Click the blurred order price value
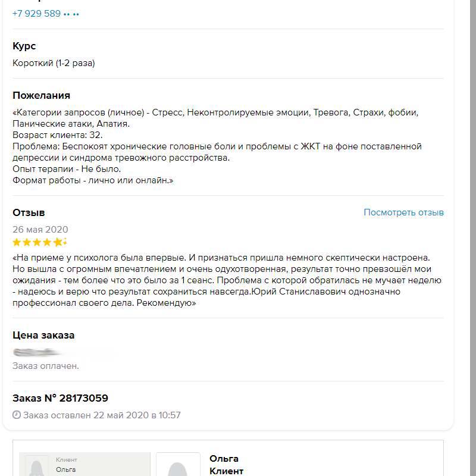The width and height of the screenshot is (476, 476). 63,353
